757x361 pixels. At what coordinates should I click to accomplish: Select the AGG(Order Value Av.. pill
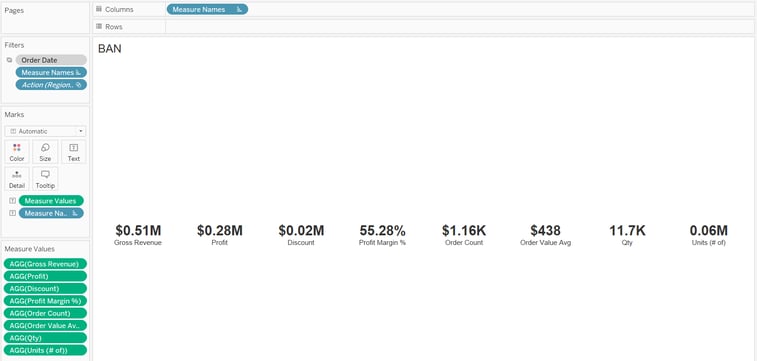pyautogui.click(x=45, y=325)
